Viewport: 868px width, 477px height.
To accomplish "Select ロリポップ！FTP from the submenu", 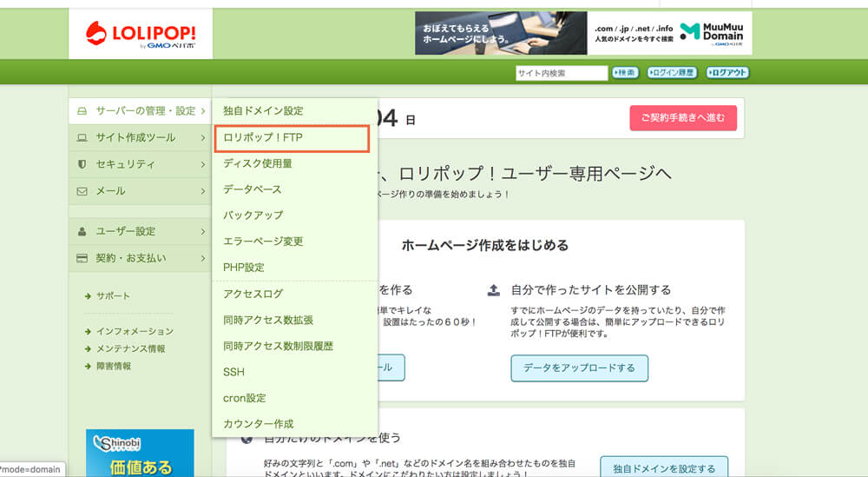I will click(x=292, y=138).
